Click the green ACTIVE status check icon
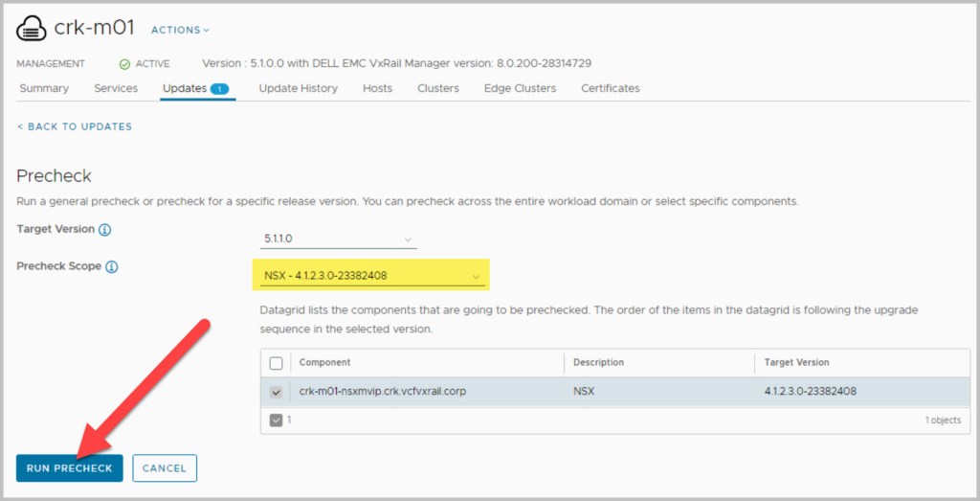The height and width of the screenshot is (501, 980). pyautogui.click(x=124, y=64)
